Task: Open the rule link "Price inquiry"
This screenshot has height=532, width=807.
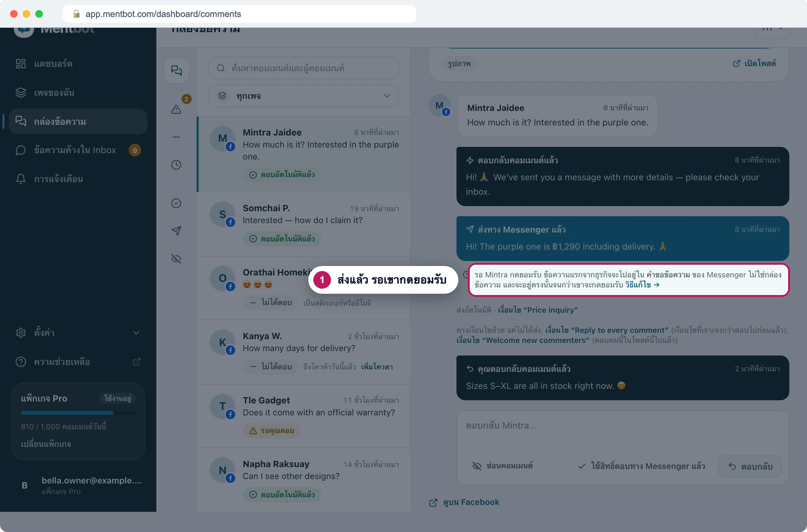Action: tap(538, 310)
